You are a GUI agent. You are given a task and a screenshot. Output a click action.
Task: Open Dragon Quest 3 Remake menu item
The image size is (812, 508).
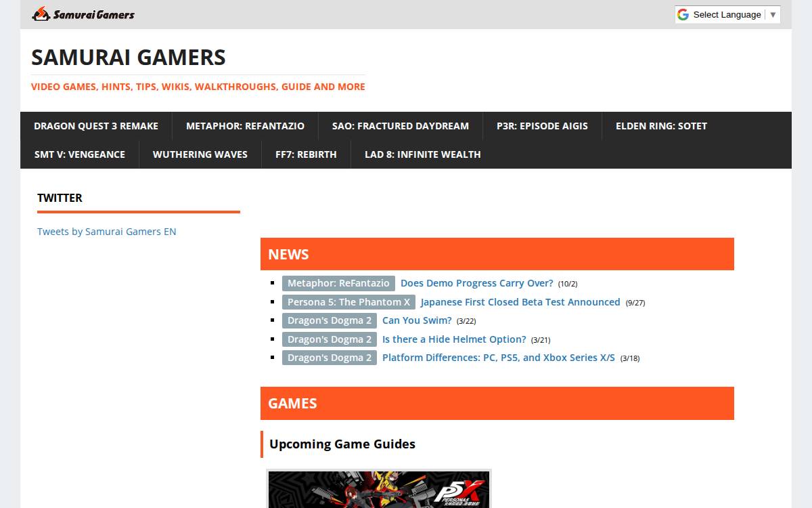coord(96,126)
